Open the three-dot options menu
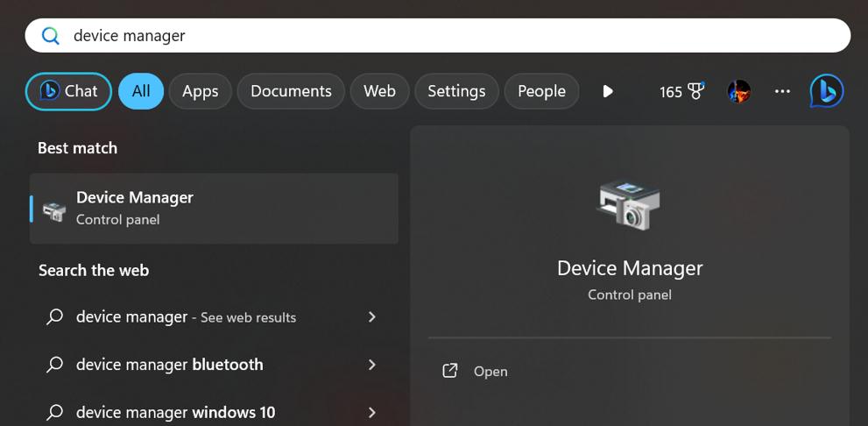 (x=782, y=91)
